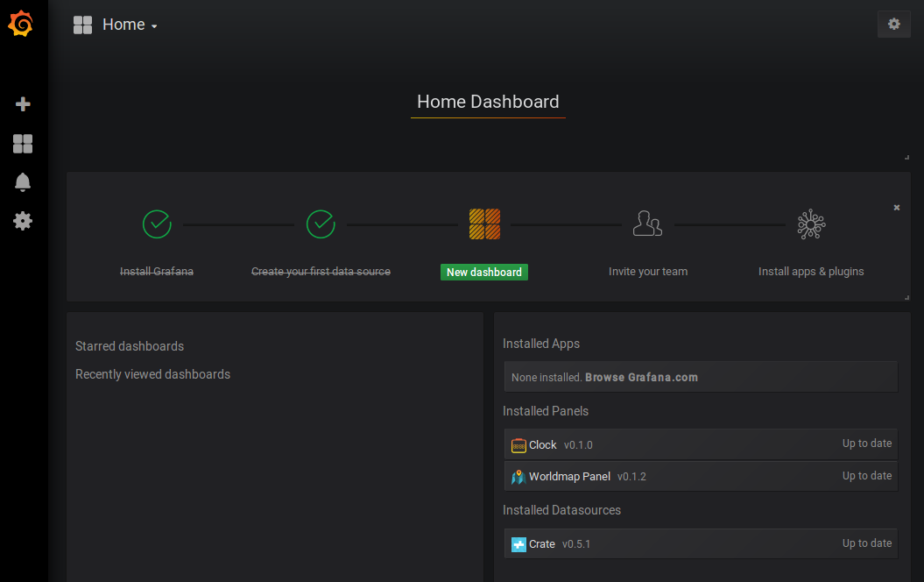Open the Crate datasource entry
This screenshot has height=582, width=924.
[701, 543]
